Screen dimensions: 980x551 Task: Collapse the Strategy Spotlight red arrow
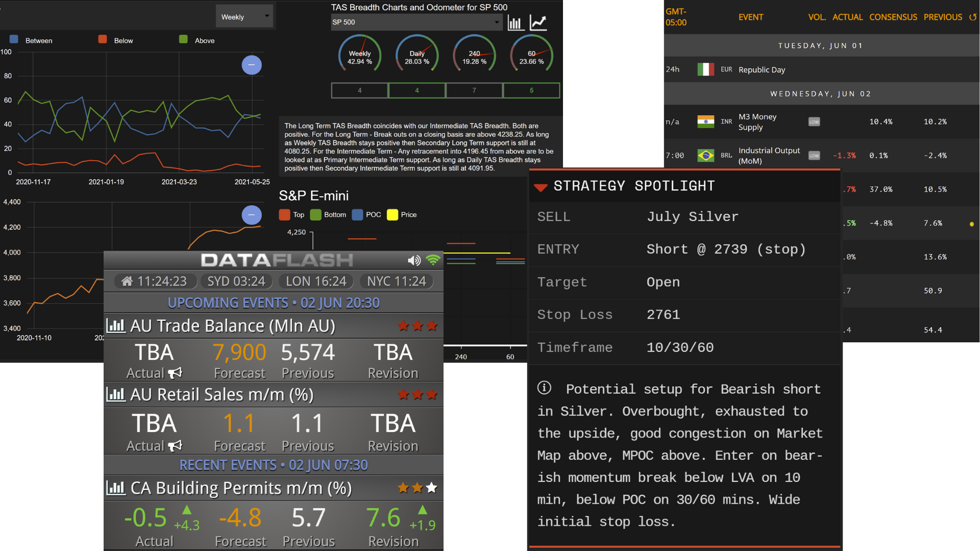(x=541, y=187)
